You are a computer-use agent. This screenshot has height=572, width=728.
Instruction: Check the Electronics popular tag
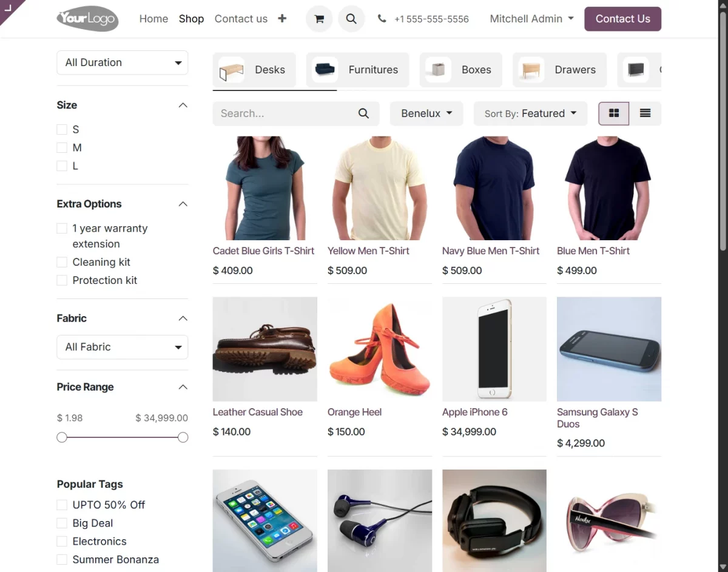pos(61,541)
